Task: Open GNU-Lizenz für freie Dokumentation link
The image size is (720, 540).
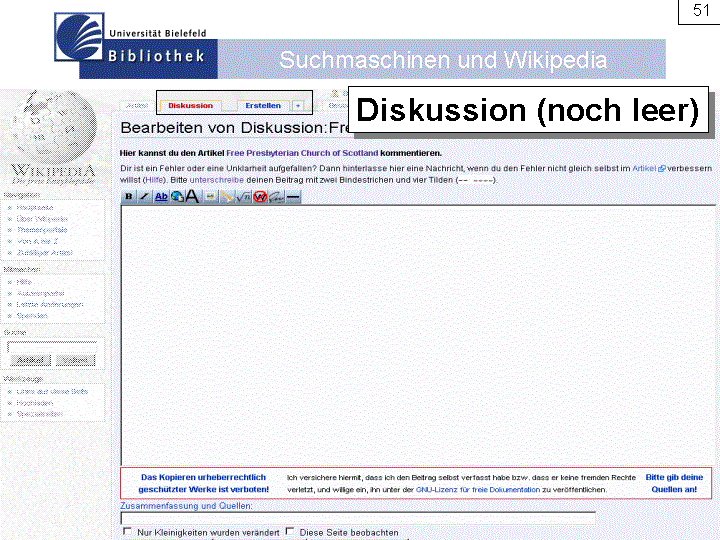Action: 478,490
